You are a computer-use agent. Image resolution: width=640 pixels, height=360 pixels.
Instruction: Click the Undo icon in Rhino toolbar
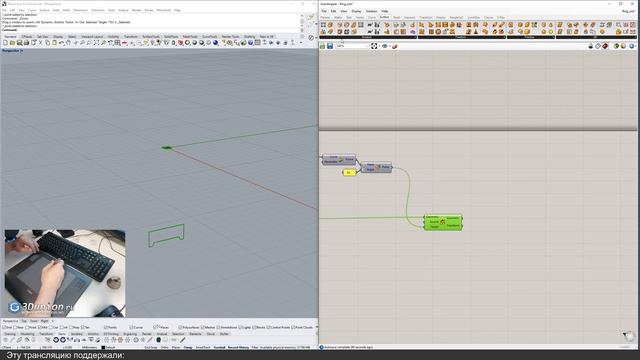61,42
